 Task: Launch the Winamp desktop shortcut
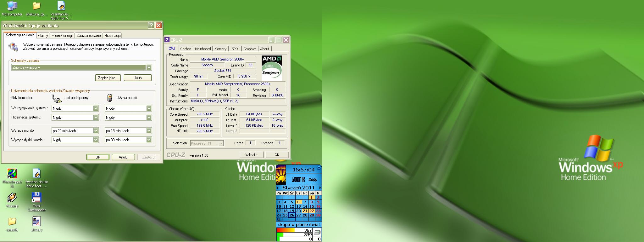coord(12,200)
